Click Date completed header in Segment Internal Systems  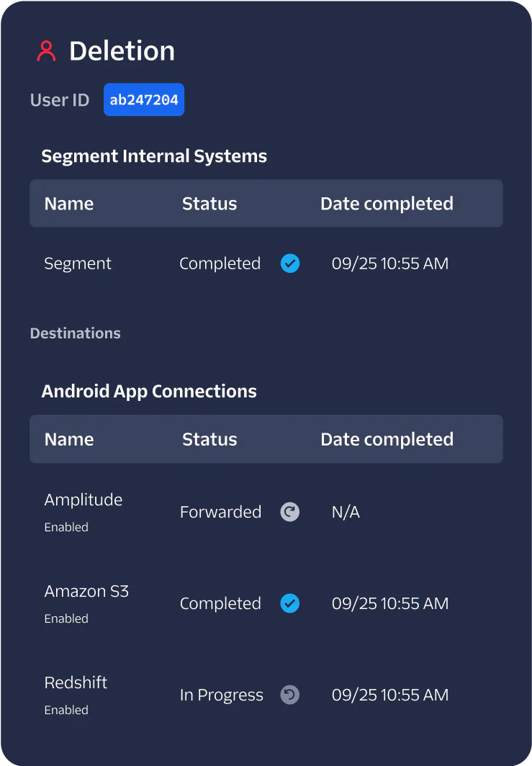coord(387,204)
